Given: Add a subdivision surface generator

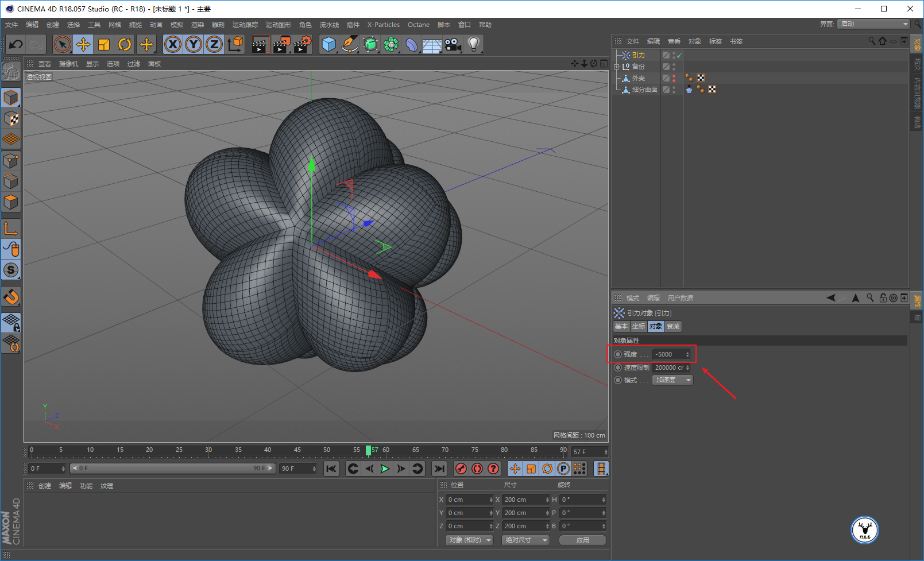Looking at the screenshot, I should tap(370, 44).
